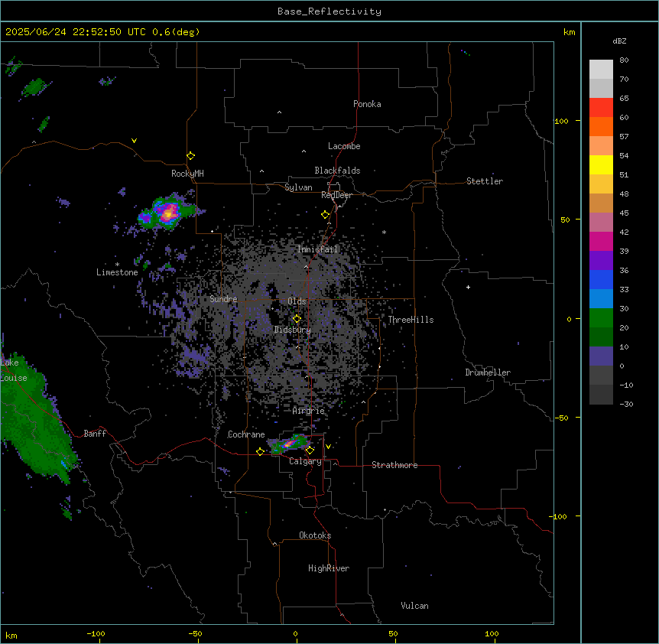Click the yellow radar site marker near Didsbury
659x644 pixels.
tap(297, 318)
